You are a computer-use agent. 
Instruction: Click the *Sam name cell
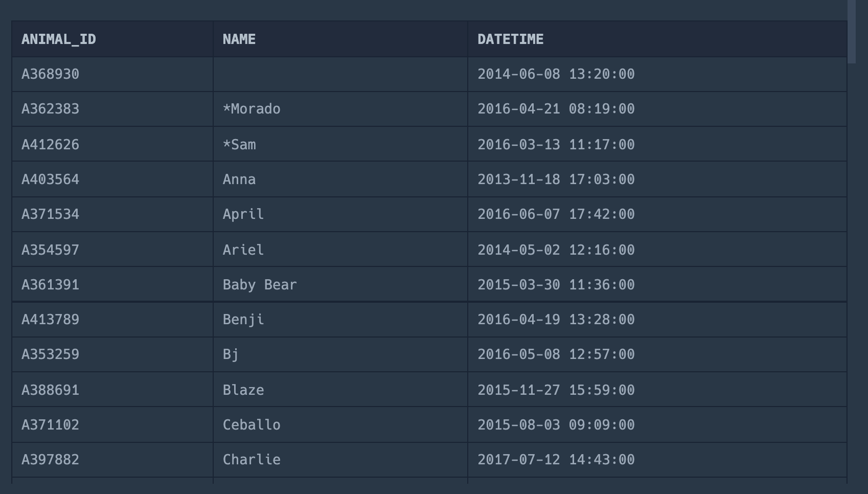point(239,145)
